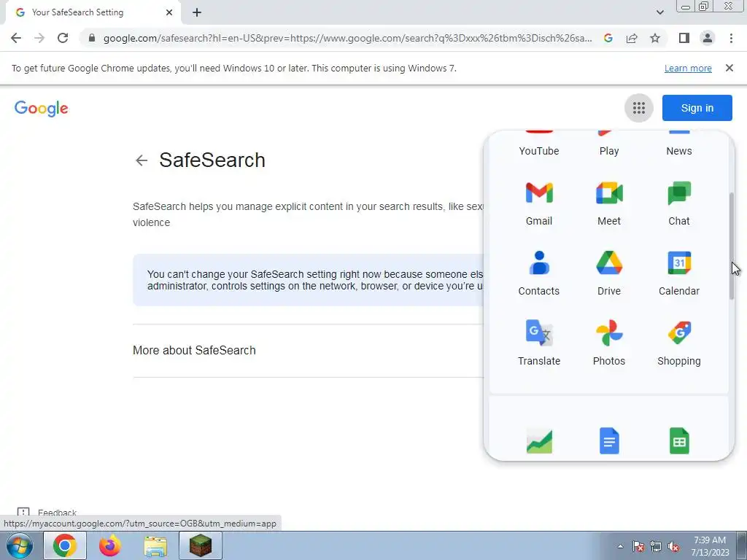
Task: Open Google Docs app icon
Action: [609, 441]
